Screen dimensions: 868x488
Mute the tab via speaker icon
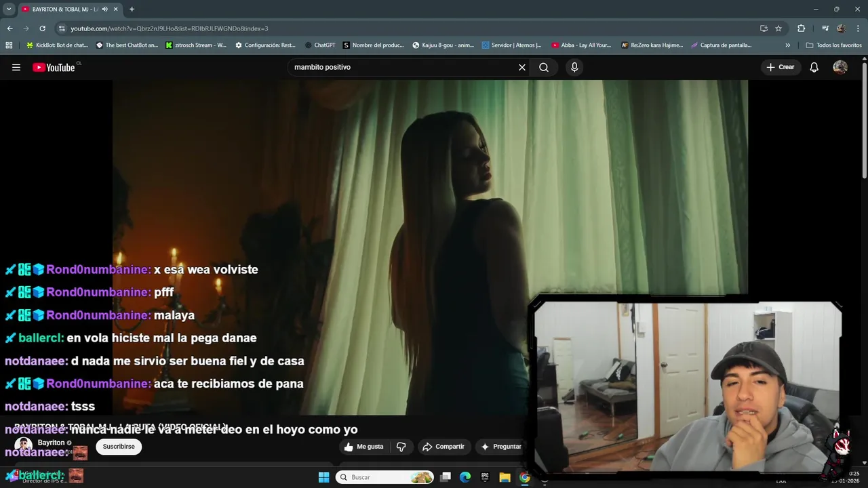104,9
